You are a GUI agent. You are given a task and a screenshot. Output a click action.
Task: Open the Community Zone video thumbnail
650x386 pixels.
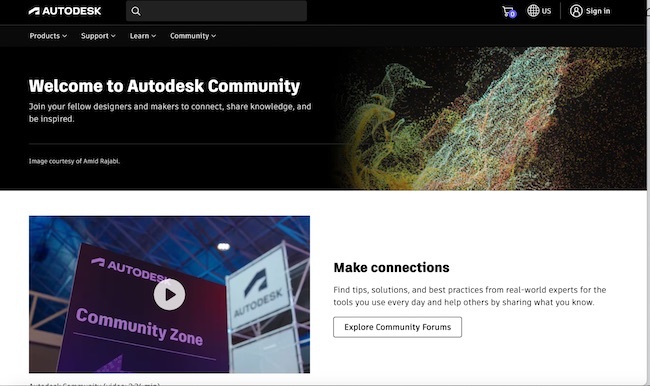pyautogui.click(x=169, y=294)
